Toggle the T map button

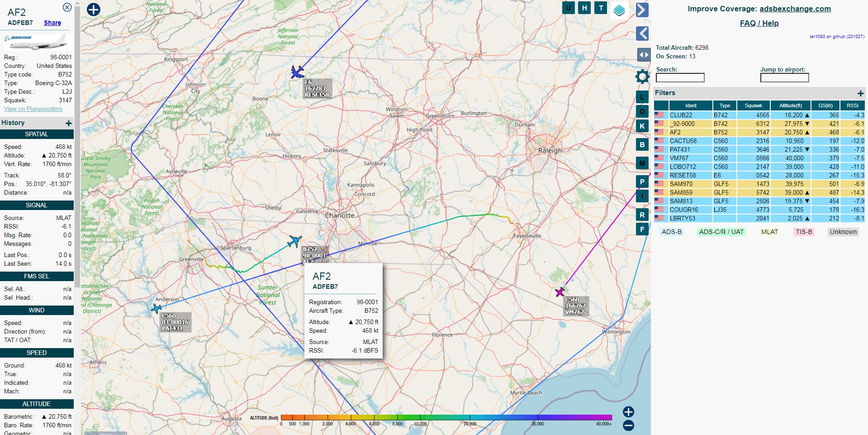[x=601, y=8]
